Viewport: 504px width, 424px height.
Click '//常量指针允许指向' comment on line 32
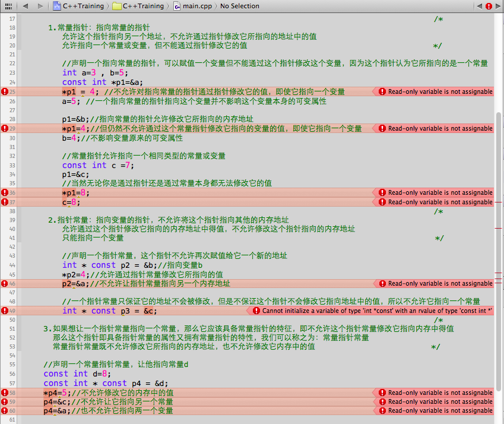[144, 156]
